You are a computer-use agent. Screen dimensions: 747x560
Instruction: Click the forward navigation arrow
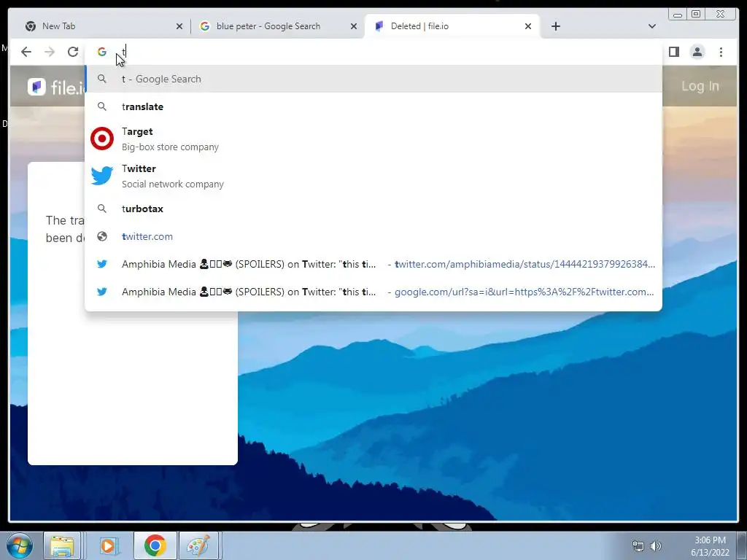coord(50,52)
